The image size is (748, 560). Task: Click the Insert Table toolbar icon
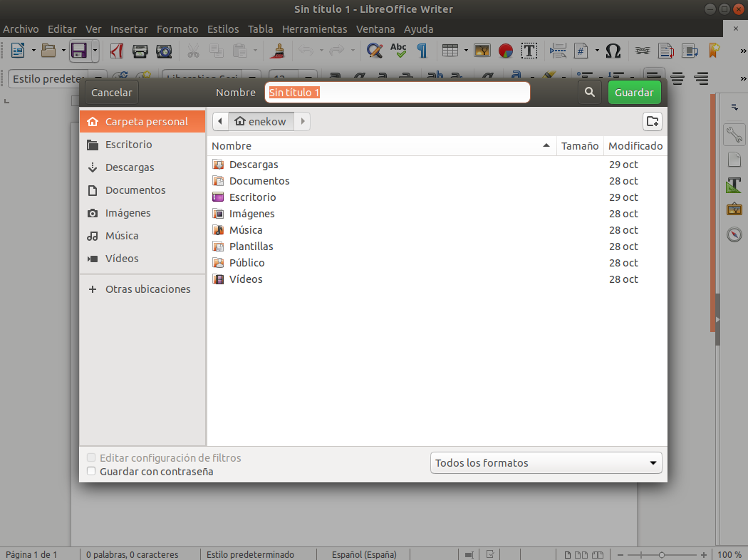pos(450,51)
